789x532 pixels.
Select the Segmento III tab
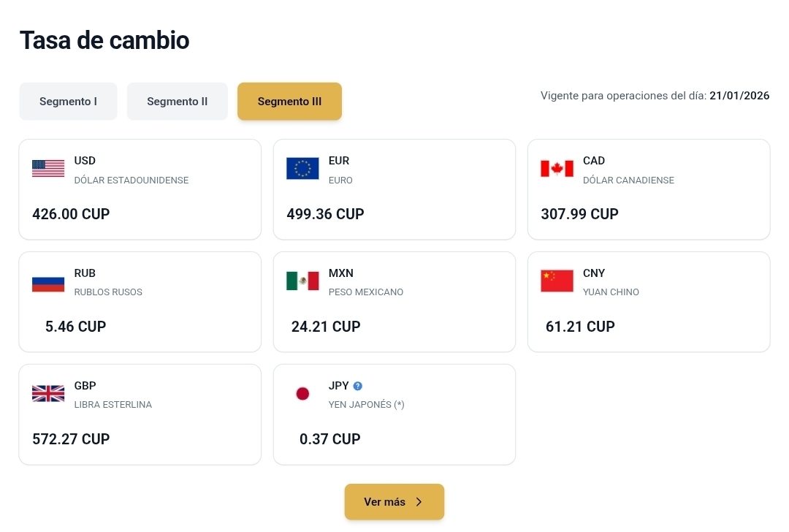click(x=289, y=102)
